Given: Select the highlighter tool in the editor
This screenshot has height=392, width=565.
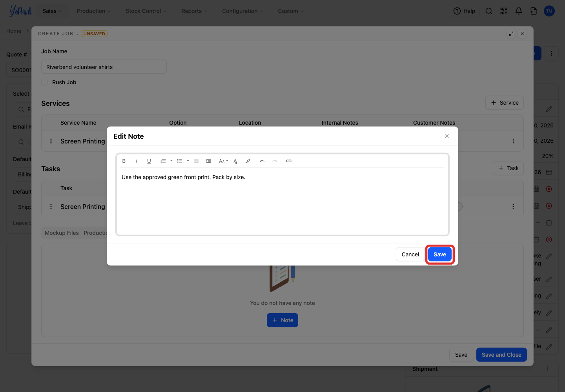Looking at the screenshot, I should pos(248,161).
